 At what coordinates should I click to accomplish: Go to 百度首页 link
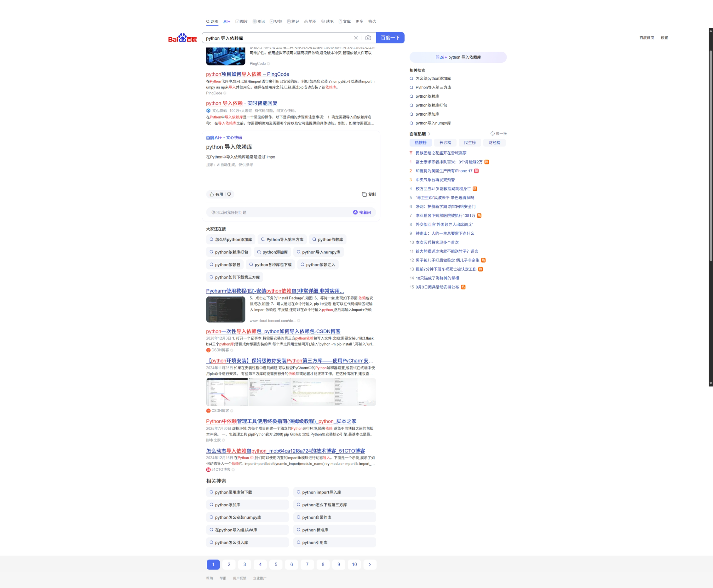point(647,38)
